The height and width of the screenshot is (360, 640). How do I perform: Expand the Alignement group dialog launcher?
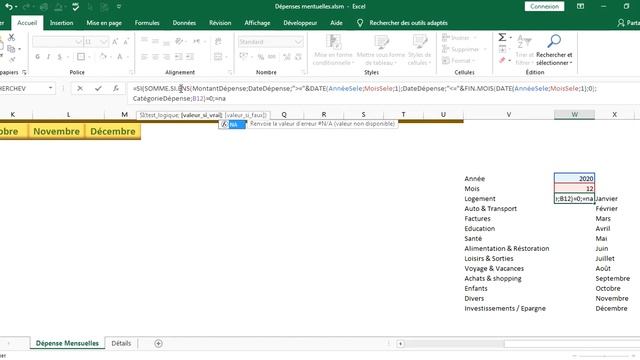point(230,72)
